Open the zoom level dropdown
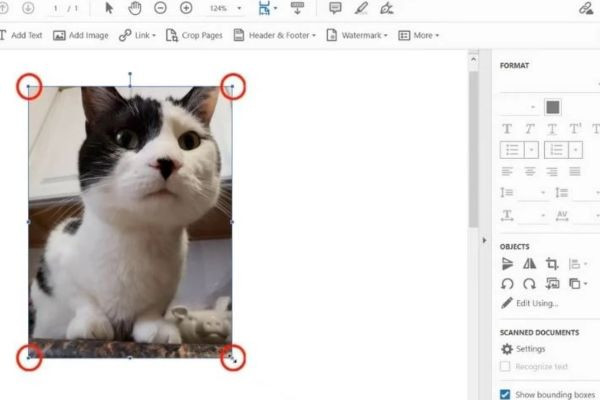This screenshot has height=400, width=600. click(x=239, y=8)
